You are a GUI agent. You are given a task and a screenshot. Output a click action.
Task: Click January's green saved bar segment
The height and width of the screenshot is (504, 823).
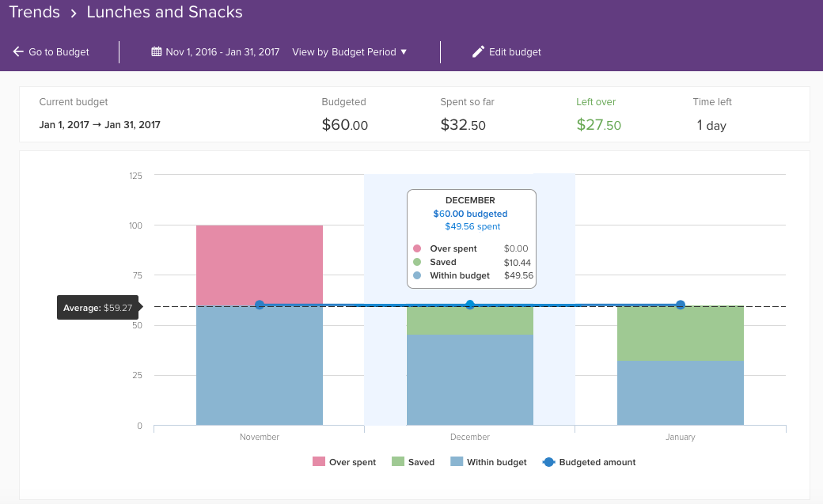tap(681, 333)
